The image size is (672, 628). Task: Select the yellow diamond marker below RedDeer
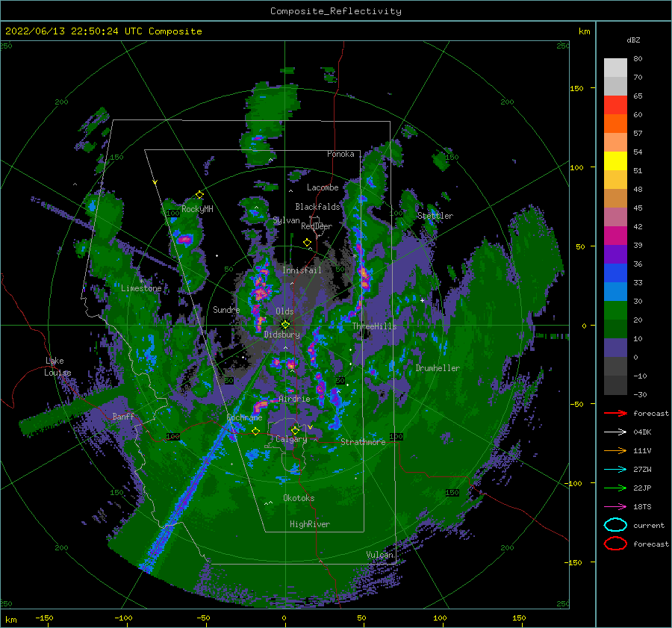click(308, 243)
